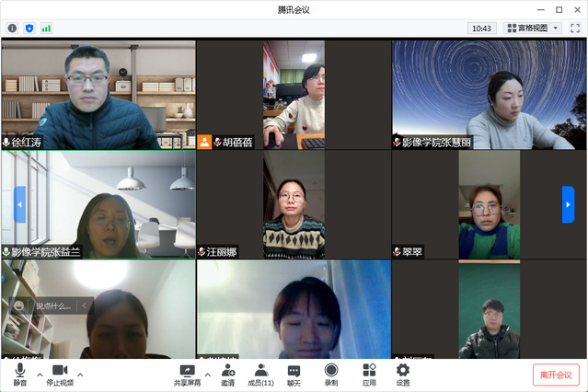The height and width of the screenshot is (392, 588).
Task: Click the orange host icon beside 胡蓓蓓
Action: [204, 143]
